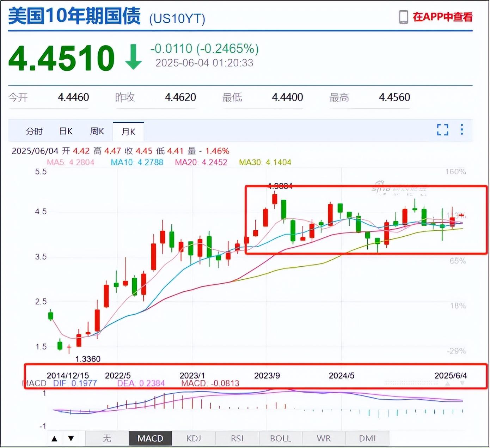Image resolution: width=490 pixels, height=448 pixels.
Task: Select the RSI indicator tab
Action: (237, 438)
